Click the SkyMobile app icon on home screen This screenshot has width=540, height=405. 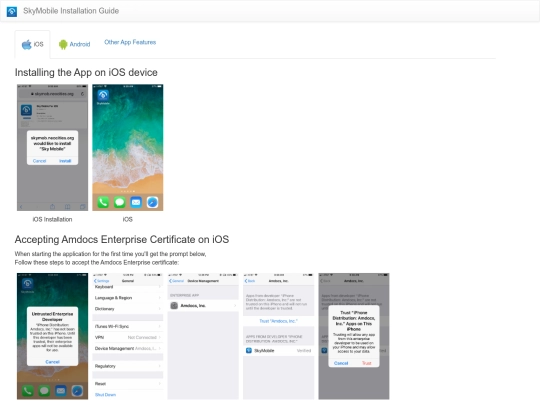pos(103,95)
